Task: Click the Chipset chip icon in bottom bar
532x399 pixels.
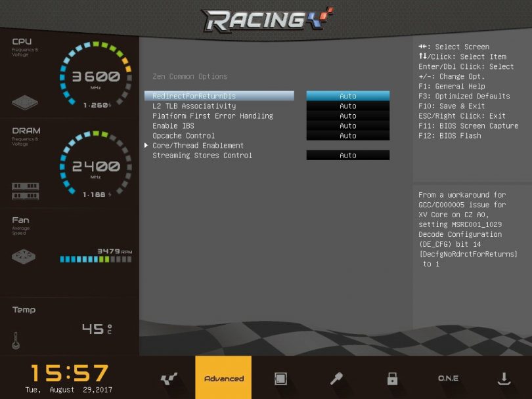Action: point(280,379)
